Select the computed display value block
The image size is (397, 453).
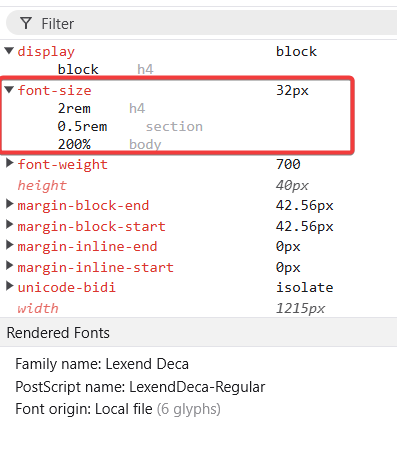296,51
